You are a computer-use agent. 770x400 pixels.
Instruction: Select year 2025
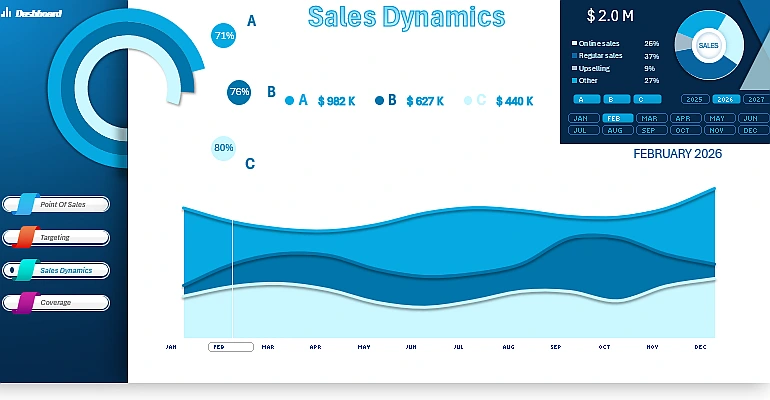(x=694, y=99)
